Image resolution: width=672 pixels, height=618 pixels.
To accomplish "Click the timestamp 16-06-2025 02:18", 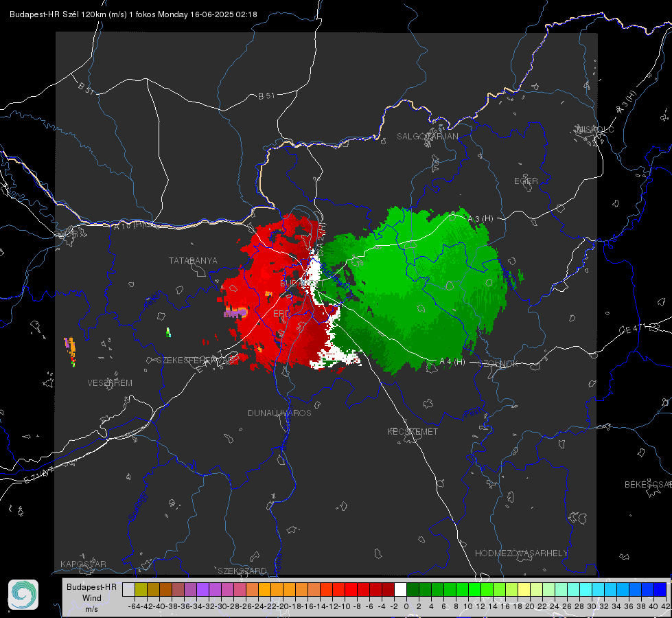I will (223, 14).
